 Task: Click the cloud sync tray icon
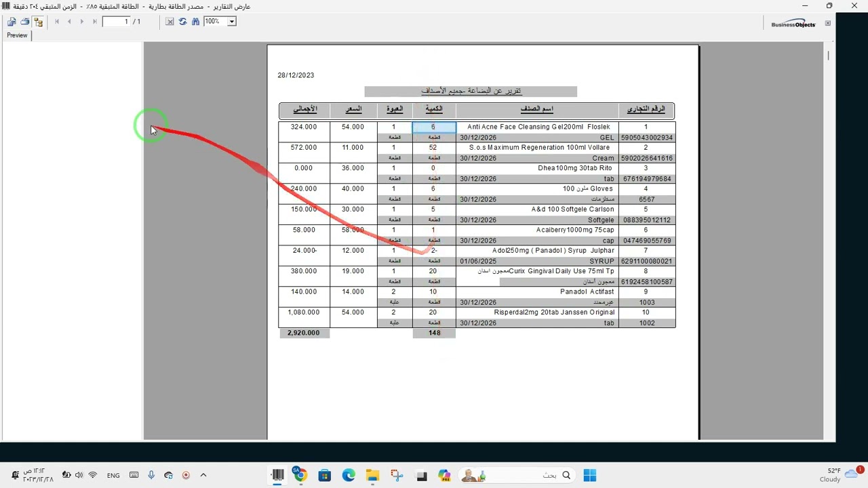(169, 476)
